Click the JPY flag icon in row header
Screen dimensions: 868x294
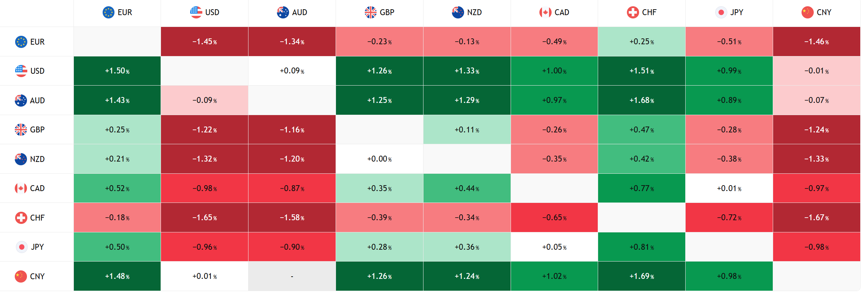[21, 247]
